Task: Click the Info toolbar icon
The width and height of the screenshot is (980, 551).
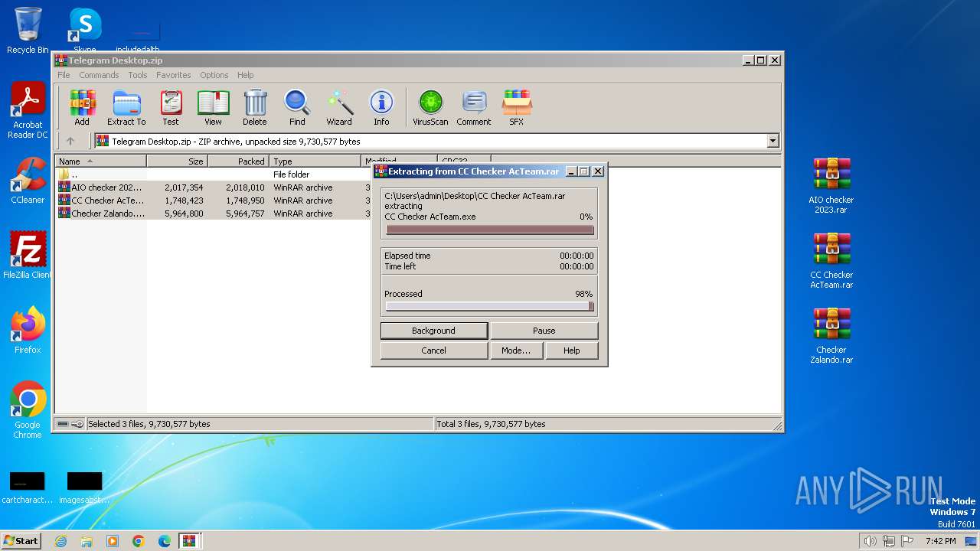Action: [x=381, y=107]
